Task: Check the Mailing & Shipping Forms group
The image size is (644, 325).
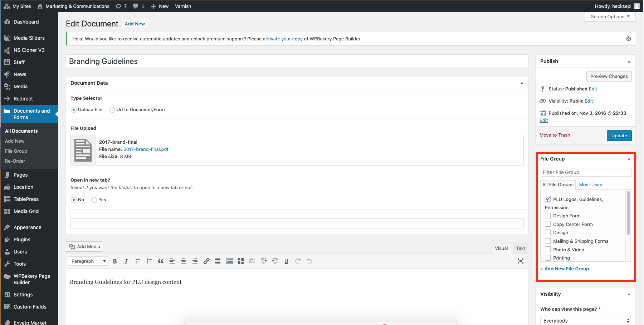Action: [548, 241]
